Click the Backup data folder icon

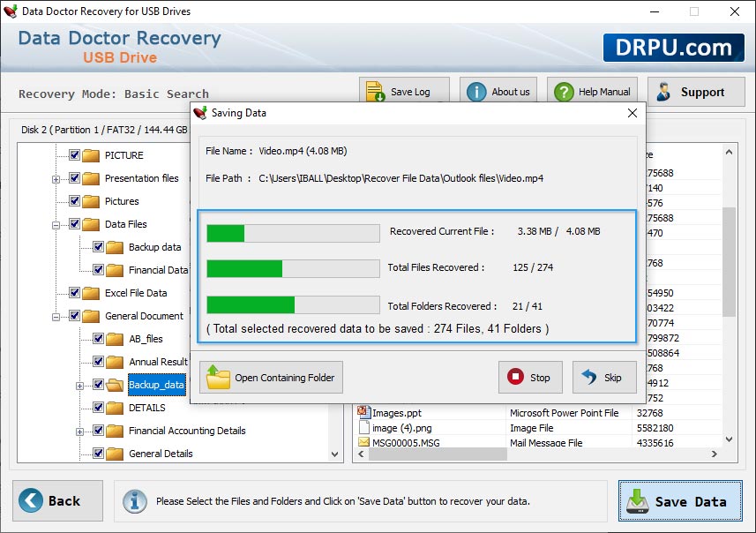point(115,247)
